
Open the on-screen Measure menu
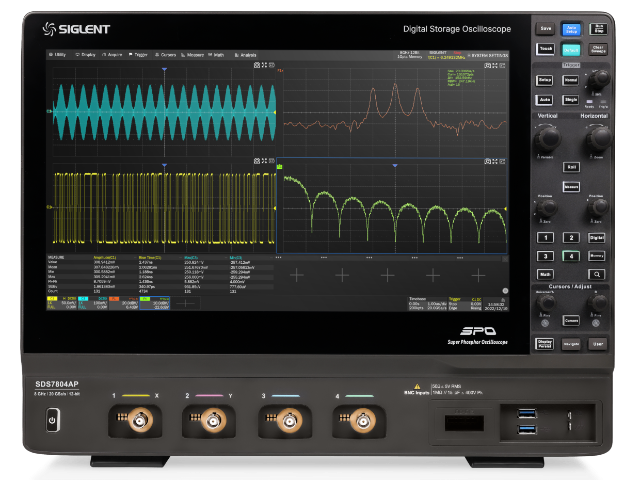tap(193, 55)
